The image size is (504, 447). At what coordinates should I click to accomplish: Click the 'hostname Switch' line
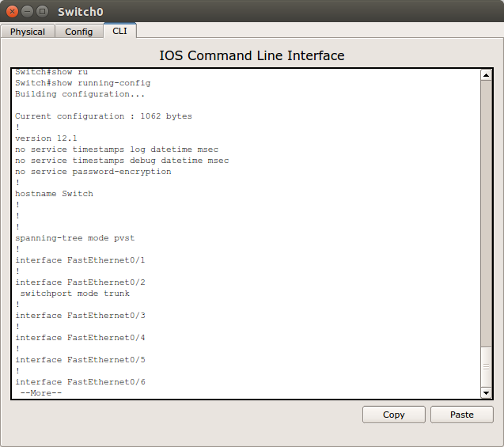54,194
